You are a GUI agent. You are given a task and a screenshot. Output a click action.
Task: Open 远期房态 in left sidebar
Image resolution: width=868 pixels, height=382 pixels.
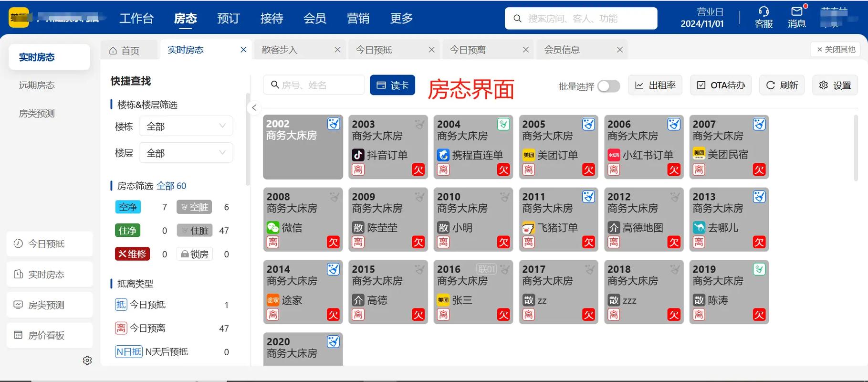(x=37, y=85)
